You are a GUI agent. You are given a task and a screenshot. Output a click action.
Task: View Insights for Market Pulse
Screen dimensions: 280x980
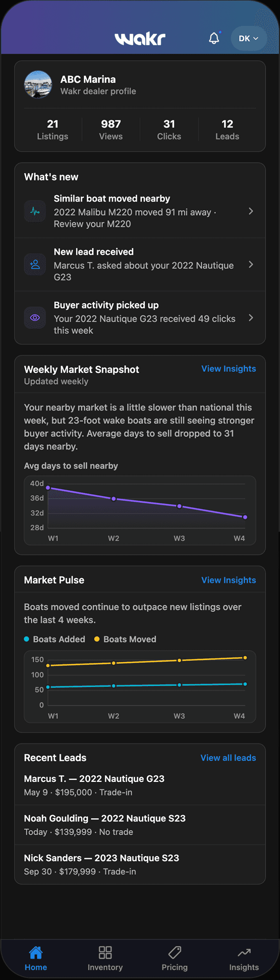[x=229, y=580]
